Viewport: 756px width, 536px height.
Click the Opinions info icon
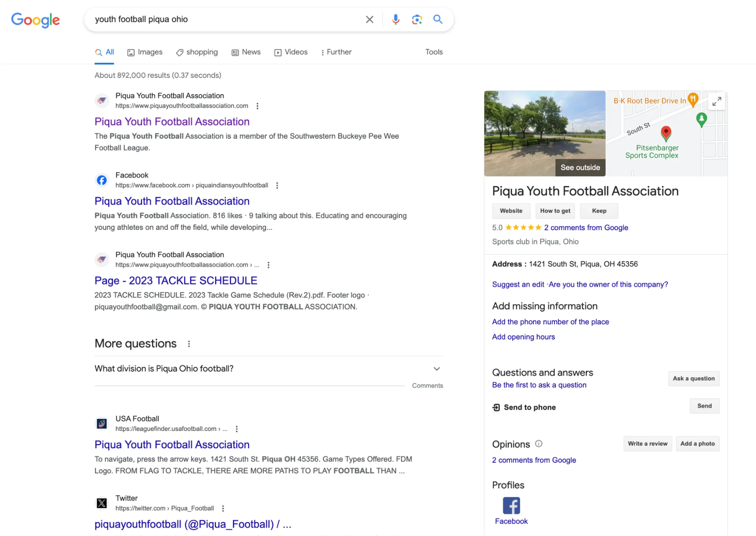[x=539, y=444]
